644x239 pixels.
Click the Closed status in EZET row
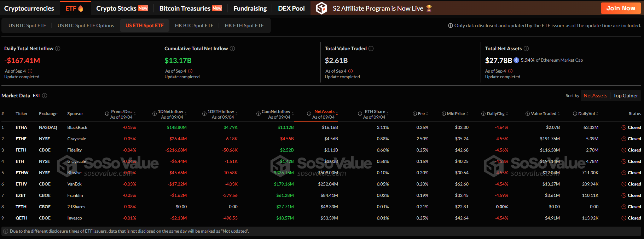pos(634,195)
